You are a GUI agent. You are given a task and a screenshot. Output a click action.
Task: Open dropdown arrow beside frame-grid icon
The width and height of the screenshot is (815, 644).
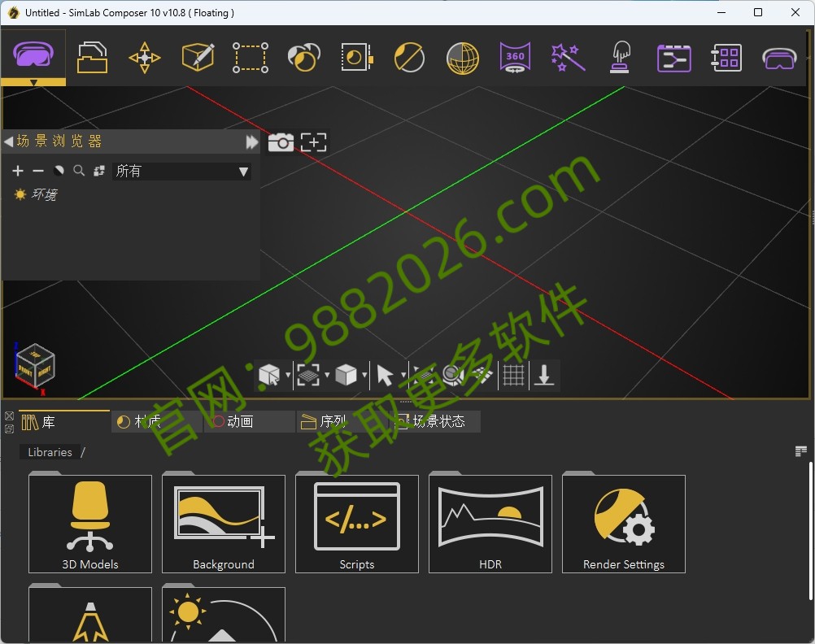click(x=327, y=375)
